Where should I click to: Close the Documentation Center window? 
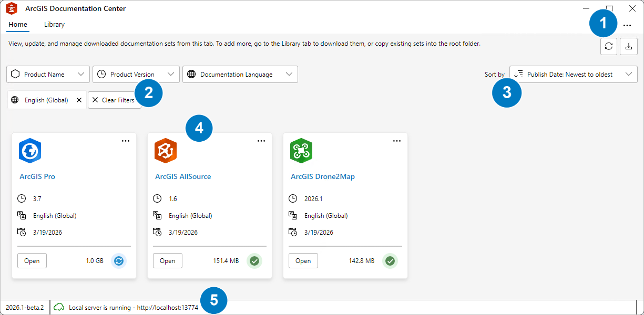pos(632,8)
